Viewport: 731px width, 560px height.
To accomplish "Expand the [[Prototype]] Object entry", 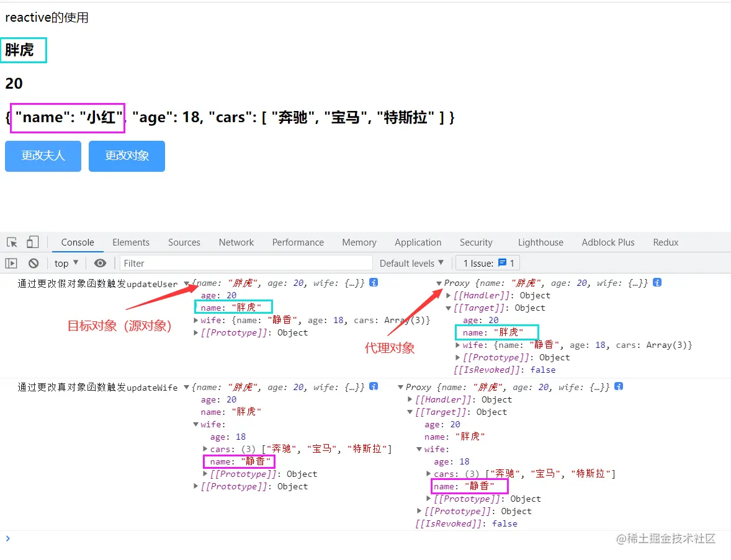I will pyautogui.click(x=195, y=332).
